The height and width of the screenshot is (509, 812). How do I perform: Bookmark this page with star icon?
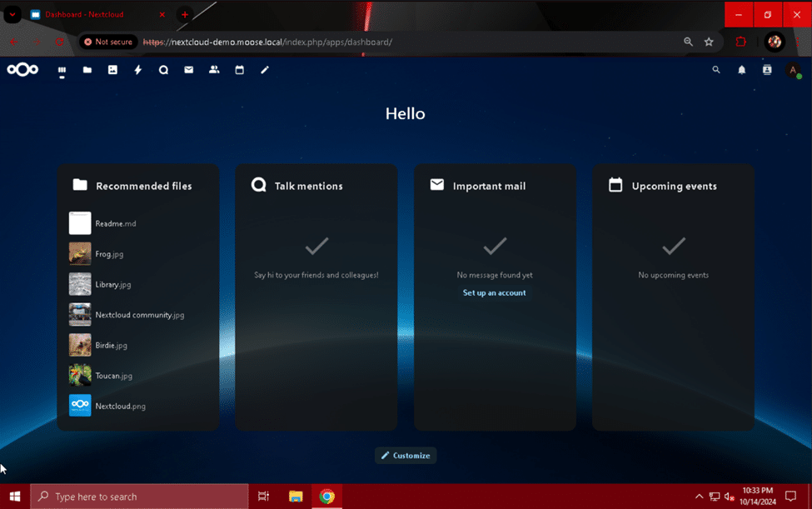point(709,42)
